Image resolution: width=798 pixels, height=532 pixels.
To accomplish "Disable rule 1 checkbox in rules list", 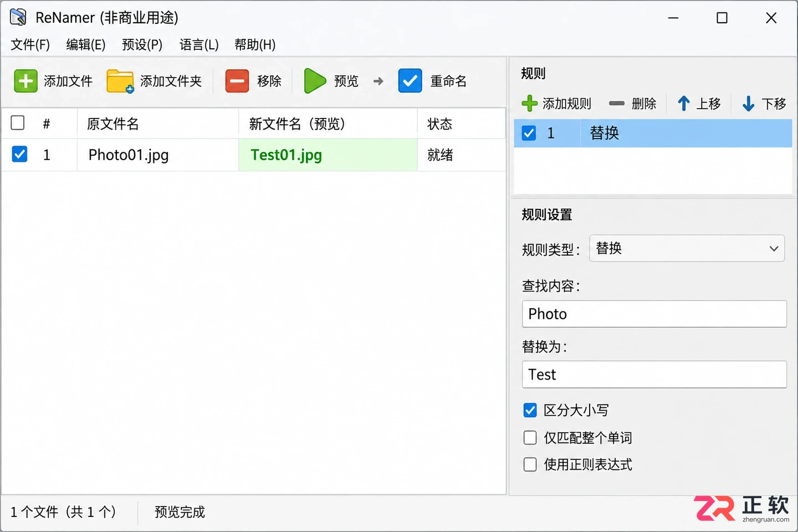I will pos(529,133).
